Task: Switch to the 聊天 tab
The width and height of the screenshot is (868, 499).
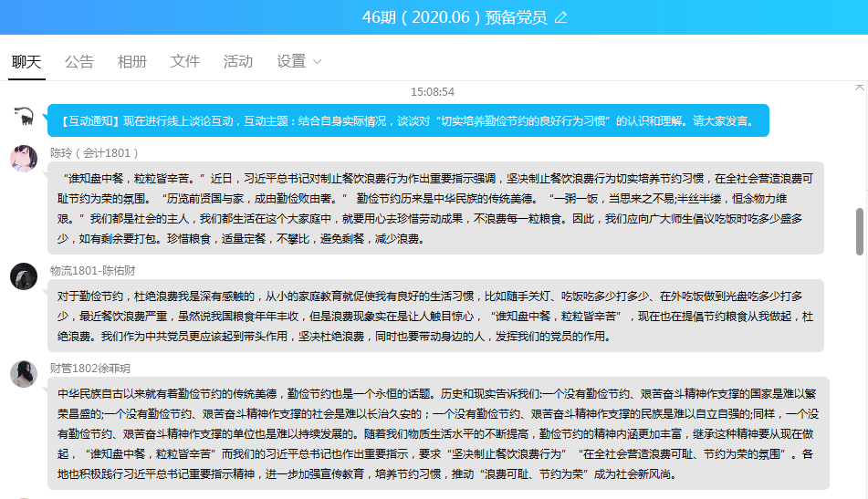Action: coord(26,61)
